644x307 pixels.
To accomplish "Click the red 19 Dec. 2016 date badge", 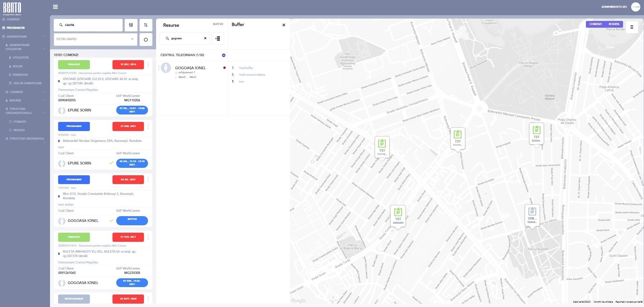I will (128, 64).
